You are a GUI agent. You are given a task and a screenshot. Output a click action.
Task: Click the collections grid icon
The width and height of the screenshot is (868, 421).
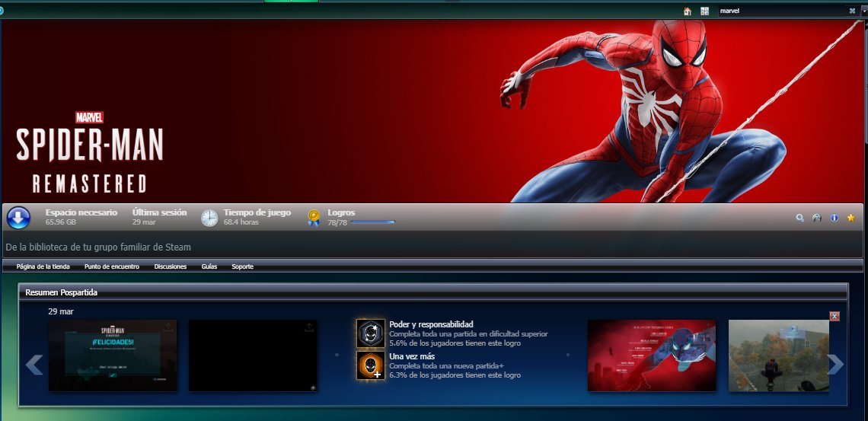[x=705, y=11]
